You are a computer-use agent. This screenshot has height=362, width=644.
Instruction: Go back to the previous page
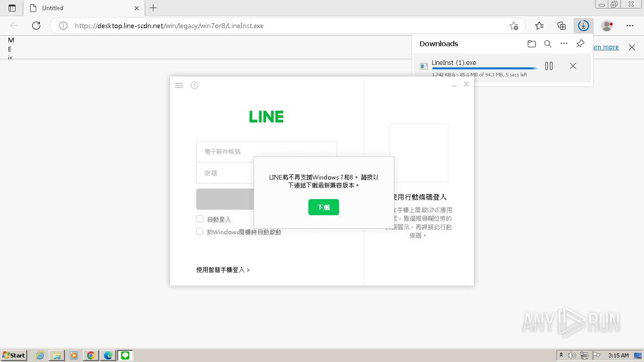[x=14, y=26]
